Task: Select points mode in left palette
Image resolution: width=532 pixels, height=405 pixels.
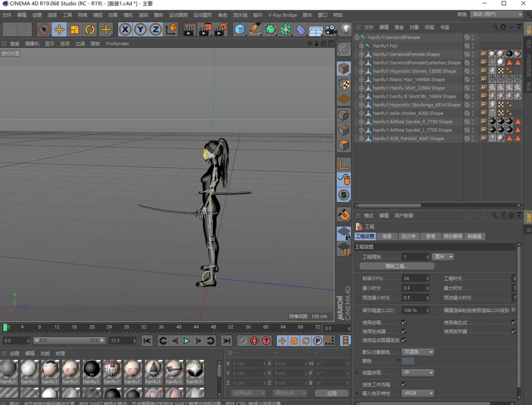Action: pyautogui.click(x=344, y=115)
